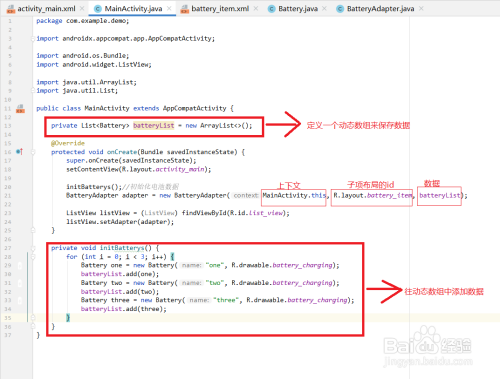Click AppCompatActivity in the class declaration

195,108
